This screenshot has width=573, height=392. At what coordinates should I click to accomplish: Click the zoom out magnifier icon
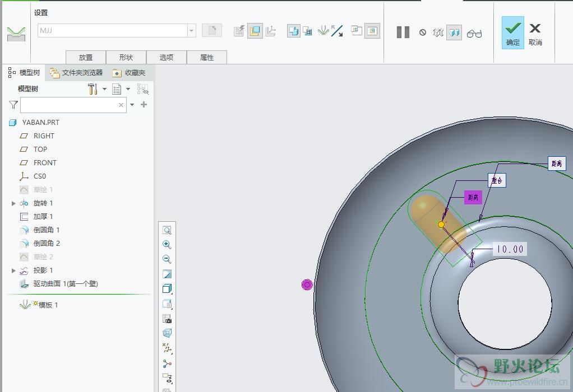(167, 259)
